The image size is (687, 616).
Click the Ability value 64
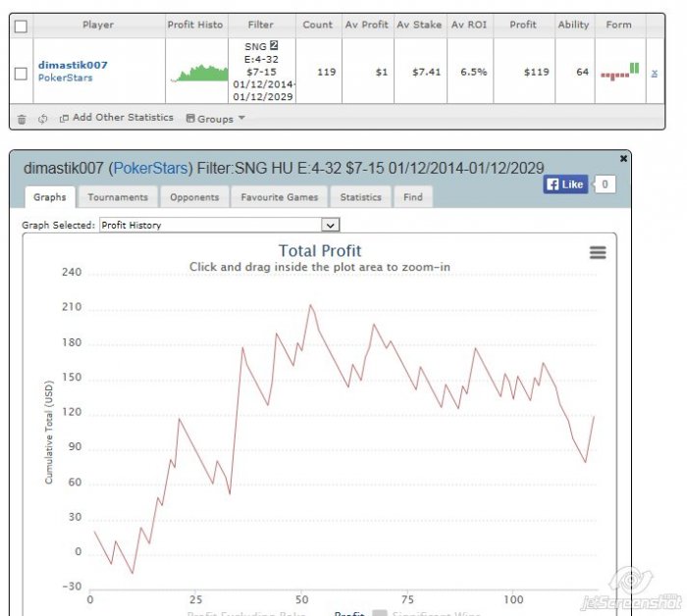click(x=582, y=73)
